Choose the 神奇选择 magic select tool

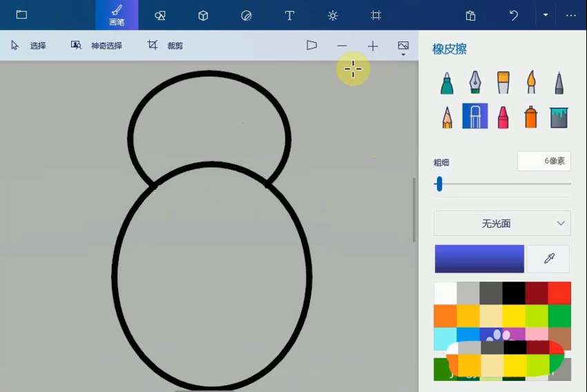click(97, 46)
